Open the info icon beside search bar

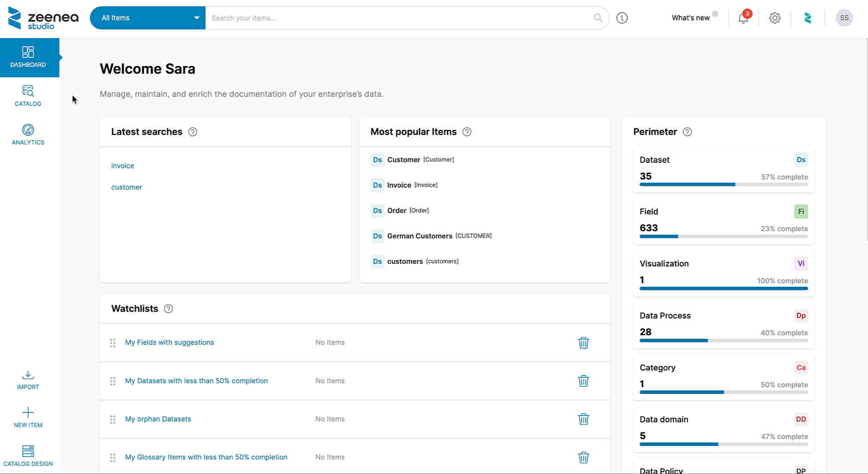(622, 18)
